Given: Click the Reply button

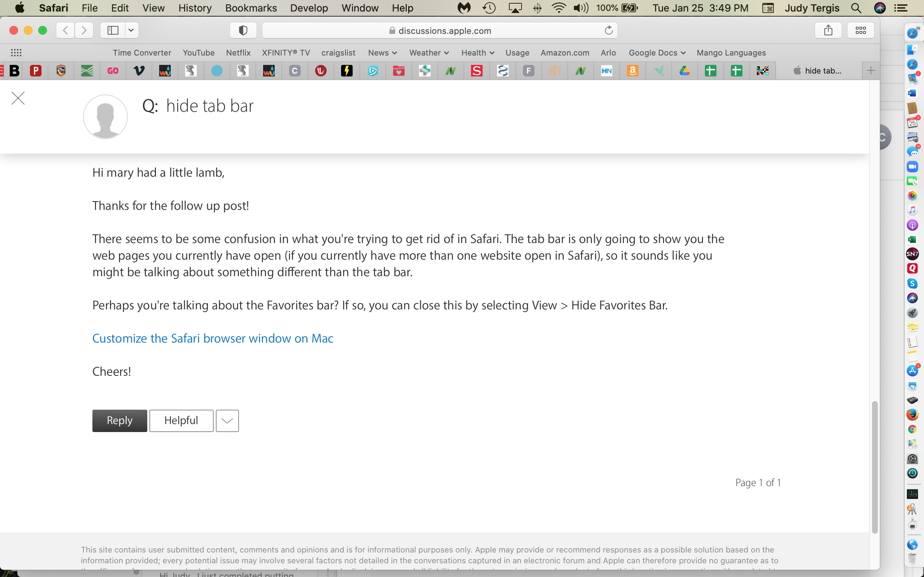Looking at the screenshot, I should [119, 420].
